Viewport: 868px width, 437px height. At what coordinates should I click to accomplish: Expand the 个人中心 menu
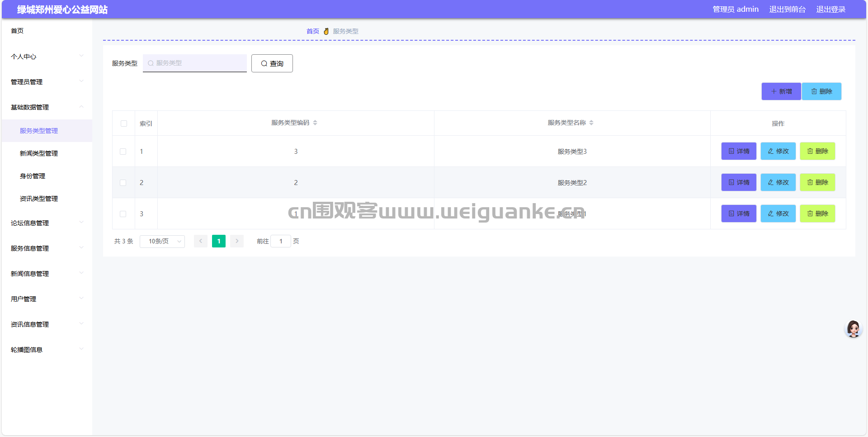(47, 57)
